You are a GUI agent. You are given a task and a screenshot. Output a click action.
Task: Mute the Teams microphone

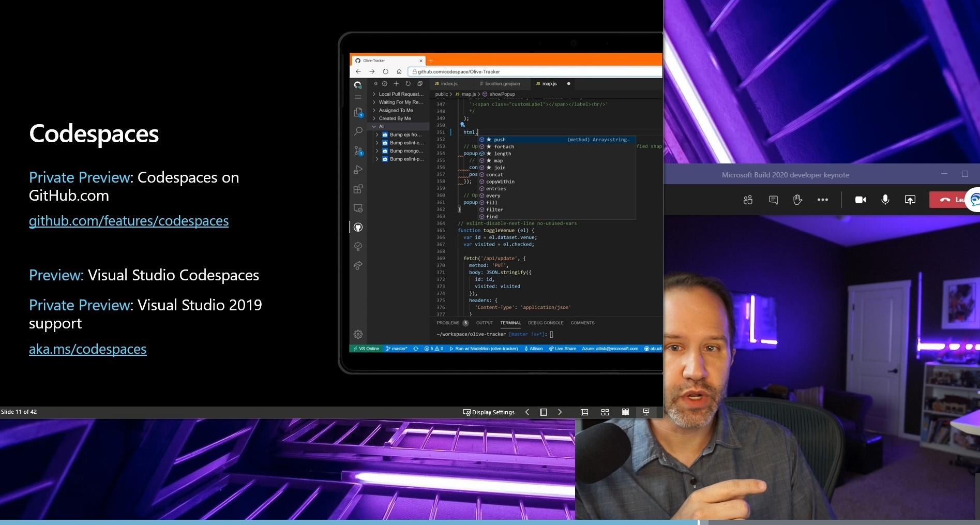(x=885, y=200)
